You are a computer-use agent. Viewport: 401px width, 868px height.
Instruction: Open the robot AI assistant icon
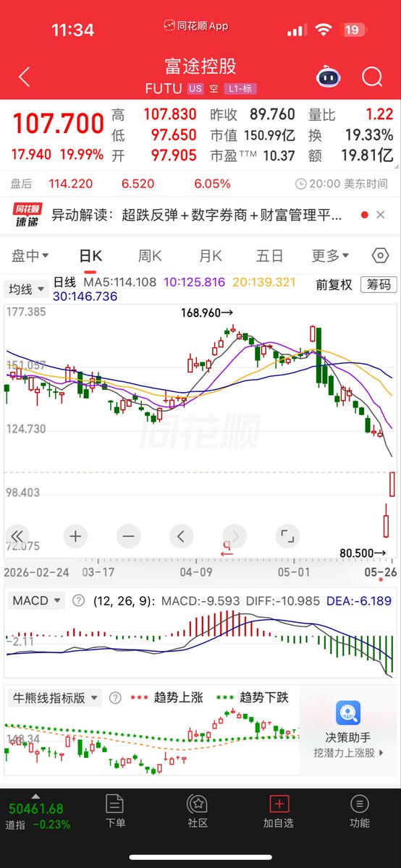tap(327, 77)
